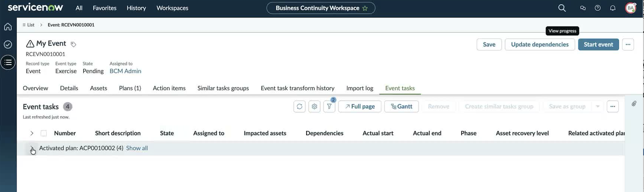Open the All menu
This screenshot has height=192, width=644.
point(79,8)
